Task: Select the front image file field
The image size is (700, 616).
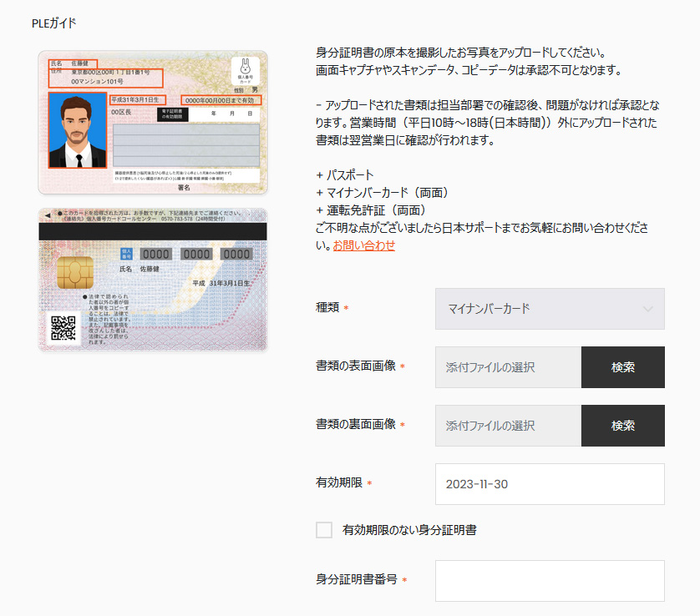Action: click(508, 367)
